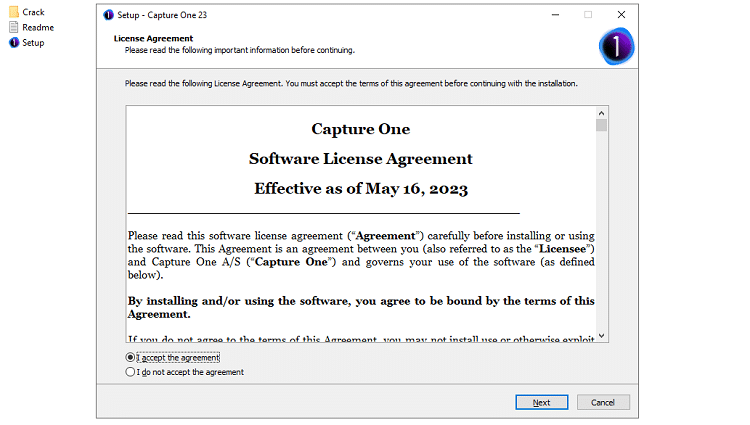Select "I accept the agreement" radio button
Screen dimensions: 750x425
[130, 357]
